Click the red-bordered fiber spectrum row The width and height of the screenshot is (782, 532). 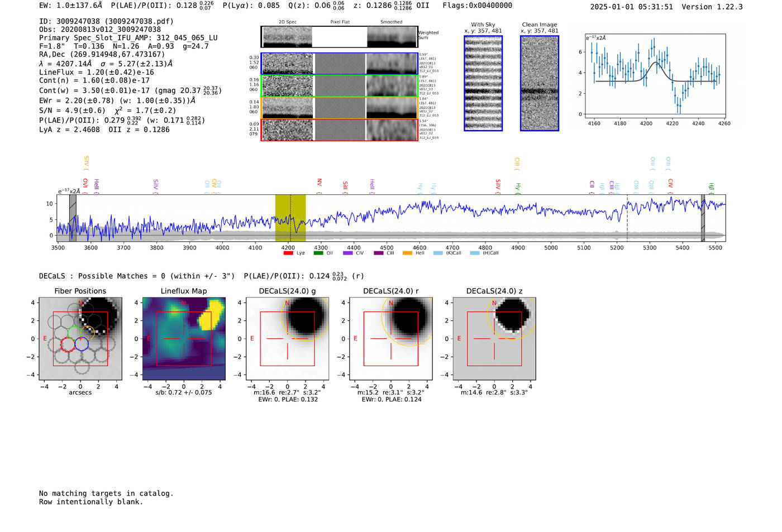(x=339, y=130)
